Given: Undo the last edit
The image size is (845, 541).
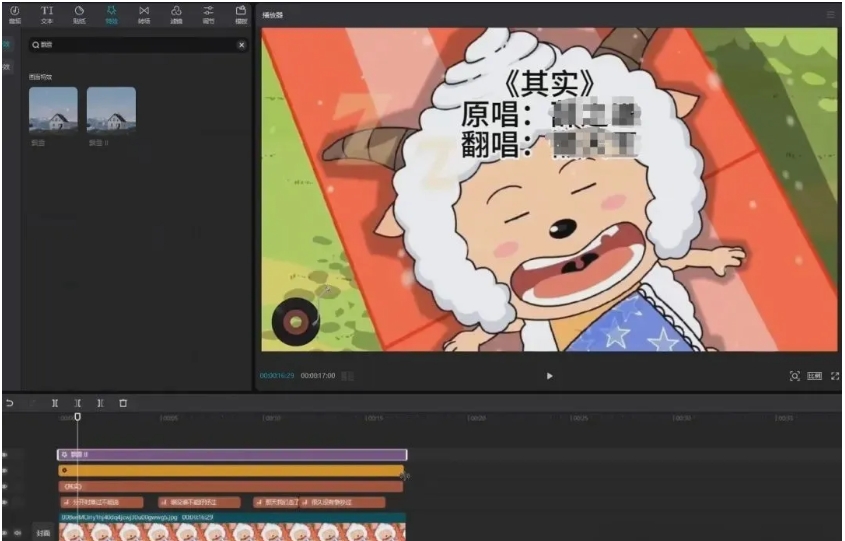Looking at the screenshot, I should 10,403.
